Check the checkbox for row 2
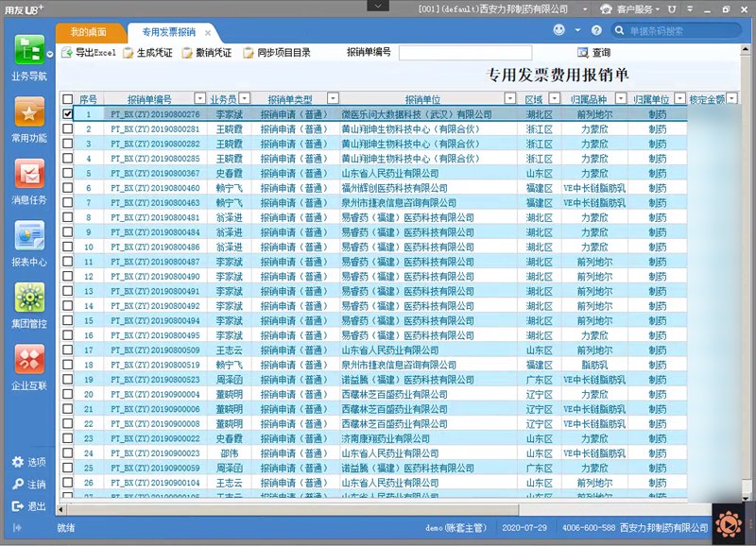Viewport: 756px width, 546px height. pos(67,128)
